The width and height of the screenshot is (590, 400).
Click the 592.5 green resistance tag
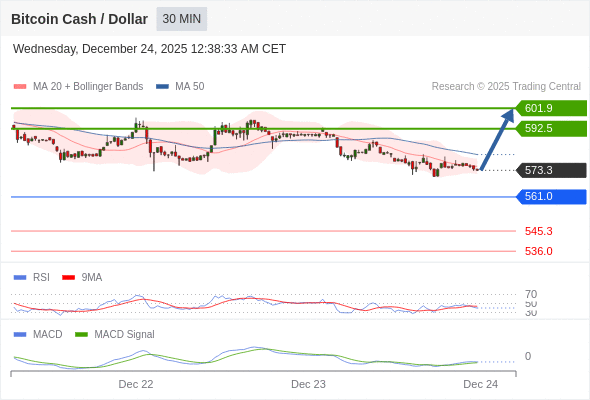click(x=552, y=128)
